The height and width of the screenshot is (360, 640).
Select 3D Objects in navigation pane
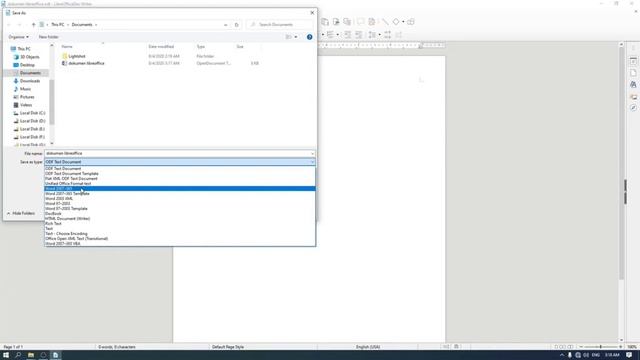coord(29,57)
